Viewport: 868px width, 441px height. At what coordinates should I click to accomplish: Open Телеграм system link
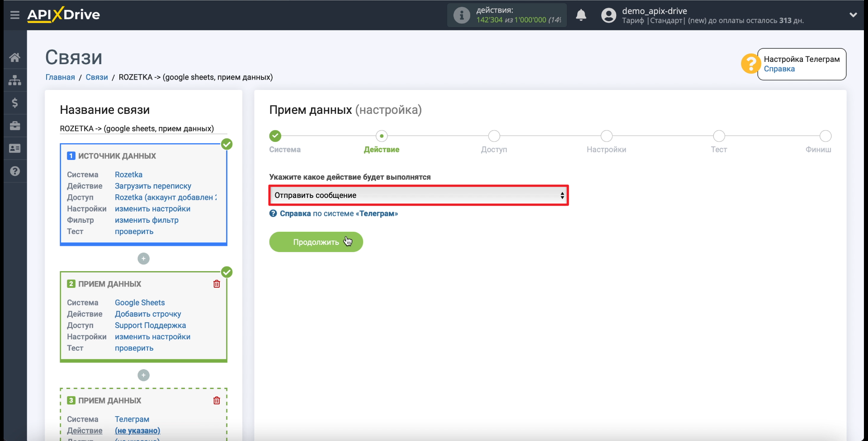132,419
